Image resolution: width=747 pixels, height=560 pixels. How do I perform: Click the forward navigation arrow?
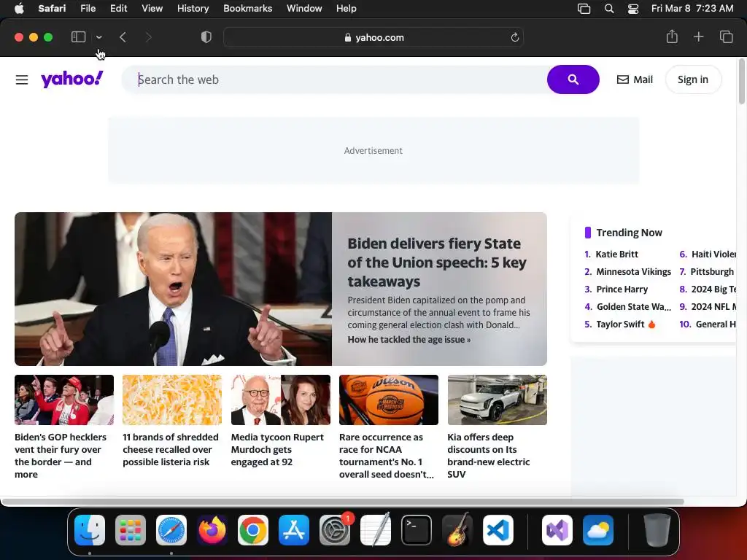tap(148, 37)
